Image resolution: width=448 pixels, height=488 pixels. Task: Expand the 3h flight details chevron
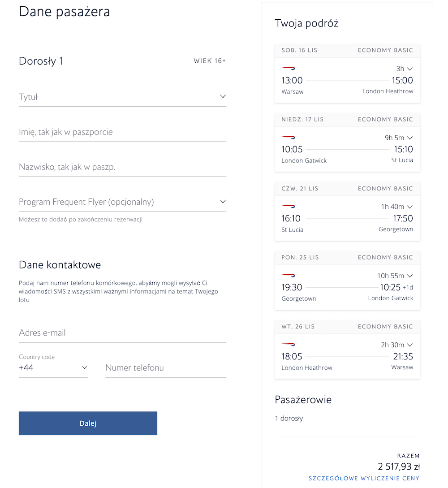click(410, 69)
